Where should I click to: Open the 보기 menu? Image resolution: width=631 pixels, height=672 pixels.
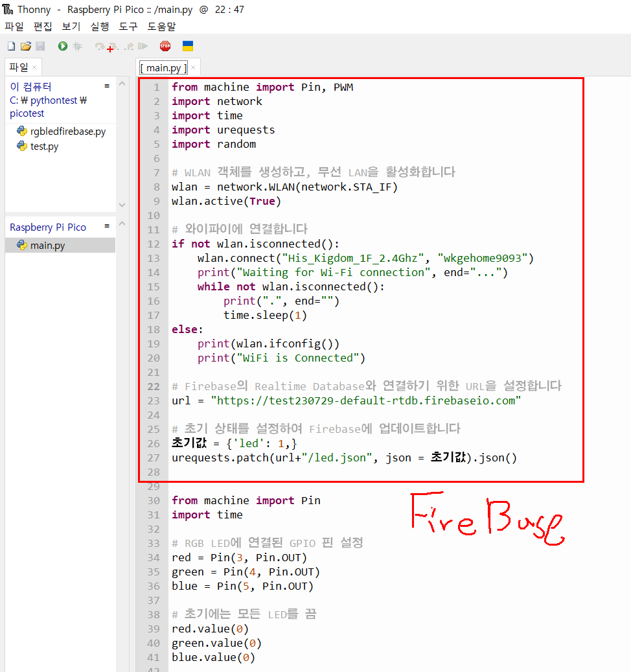(71, 27)
